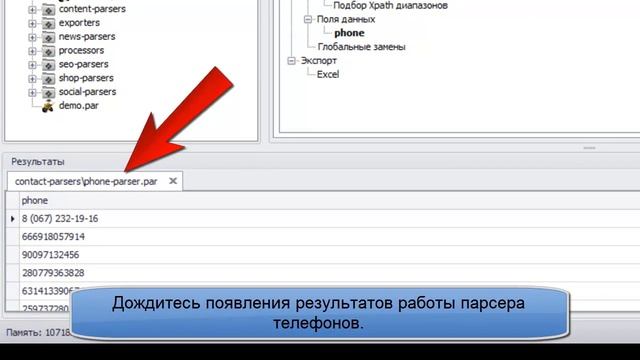Click the phone column header
Image resolution: width=640 pixels, height=360 pixels.
(x=35, y=200)
